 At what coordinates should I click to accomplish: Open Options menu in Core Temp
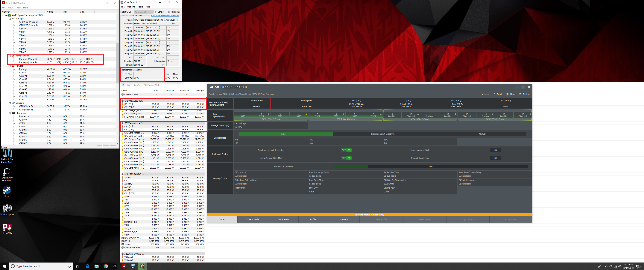[x=131, y=7]
